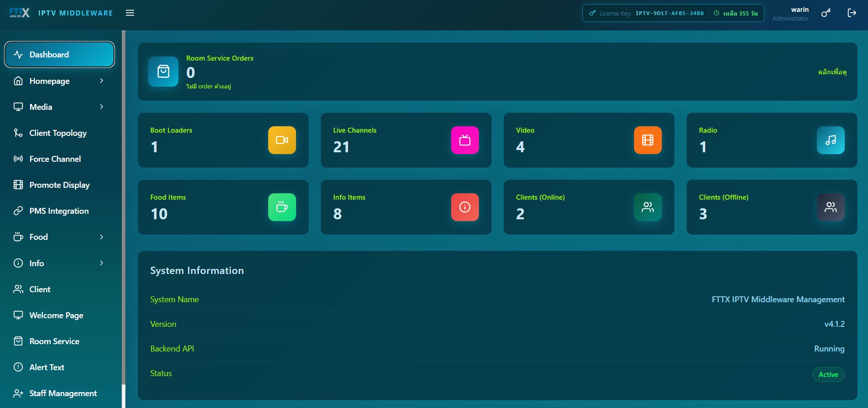Open the Staff Management menu item
The image size is (868, 408).
[59, 393]
